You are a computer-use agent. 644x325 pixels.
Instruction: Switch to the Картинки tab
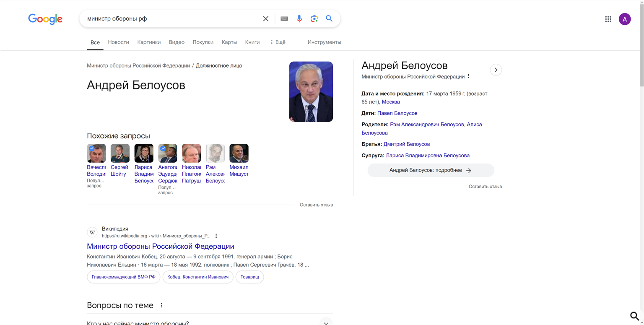(x=149, y=42)
